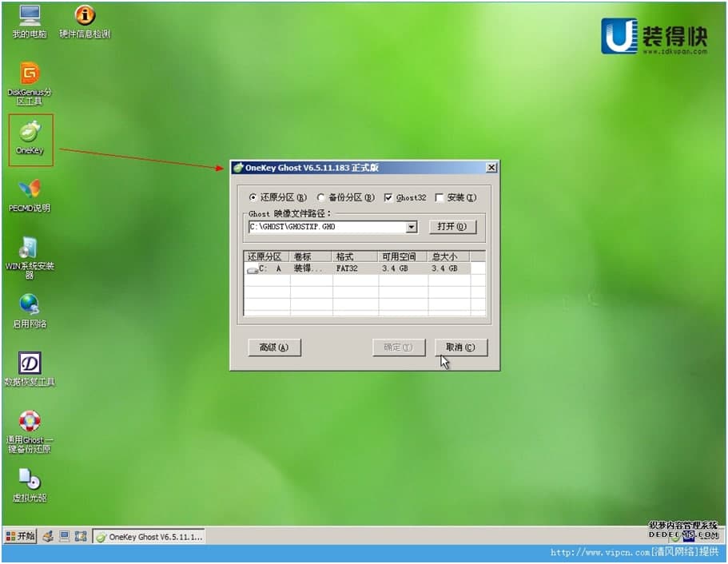Expand the Ghost image path dropdown
The width and height of the screenshot is (728, 564).
tap(412, 227)
